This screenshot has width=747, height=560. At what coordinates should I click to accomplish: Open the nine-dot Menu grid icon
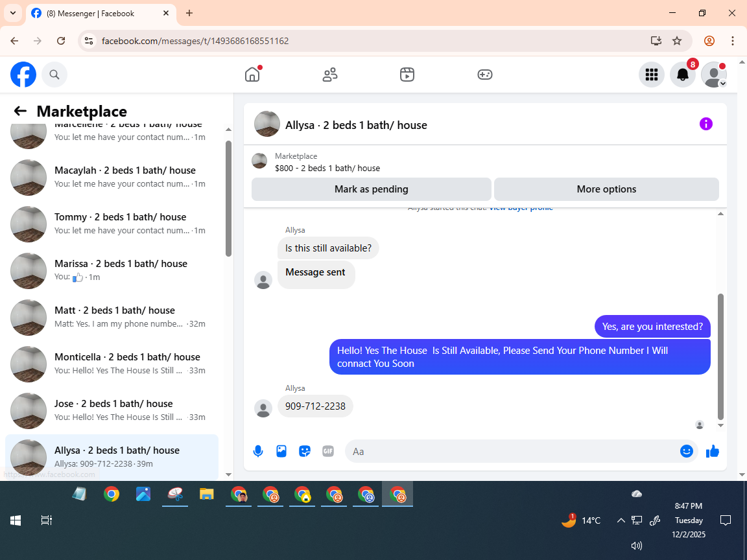pos(651,75)
